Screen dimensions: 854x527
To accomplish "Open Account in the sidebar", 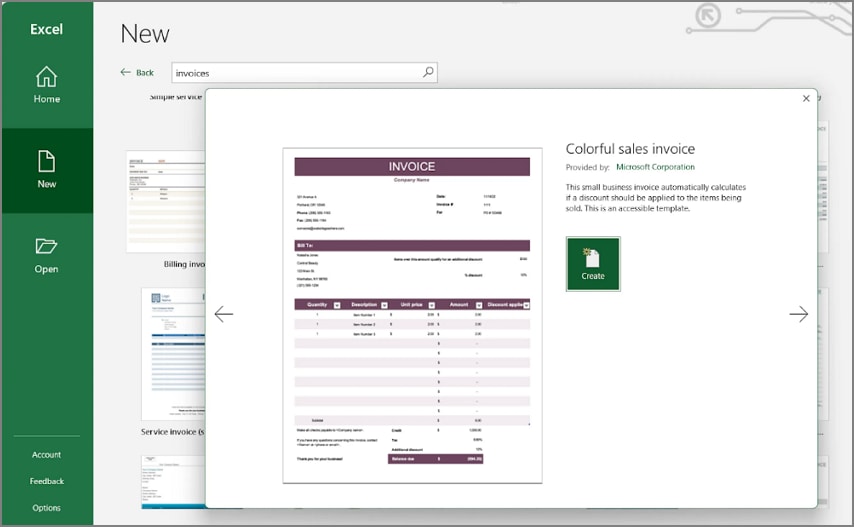I will (46, 455).
